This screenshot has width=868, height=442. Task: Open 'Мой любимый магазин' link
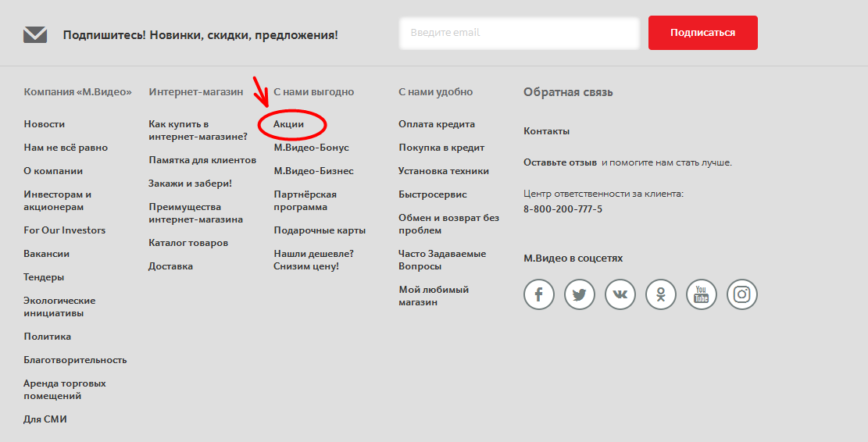tap(434, 295)
